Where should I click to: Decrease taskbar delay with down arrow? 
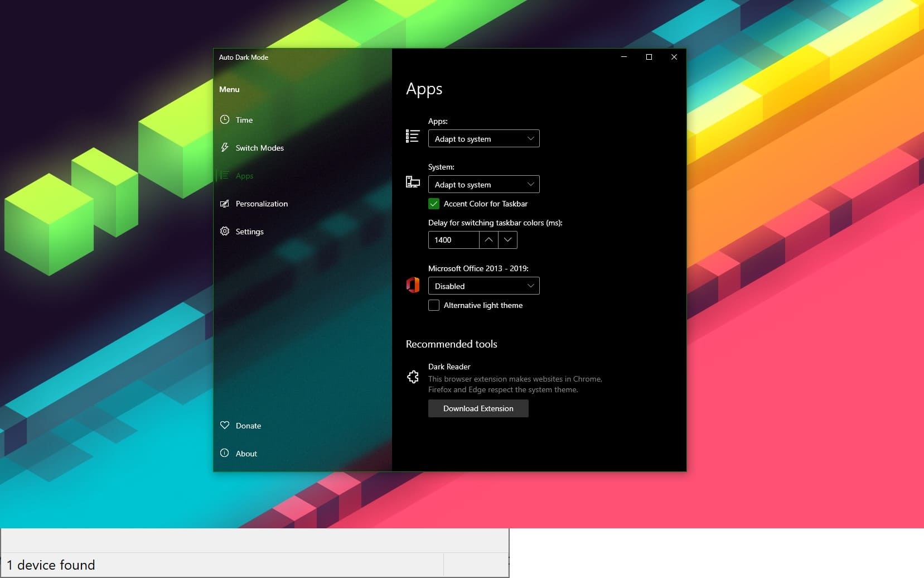pyautogui.click(x=507, y=240)
